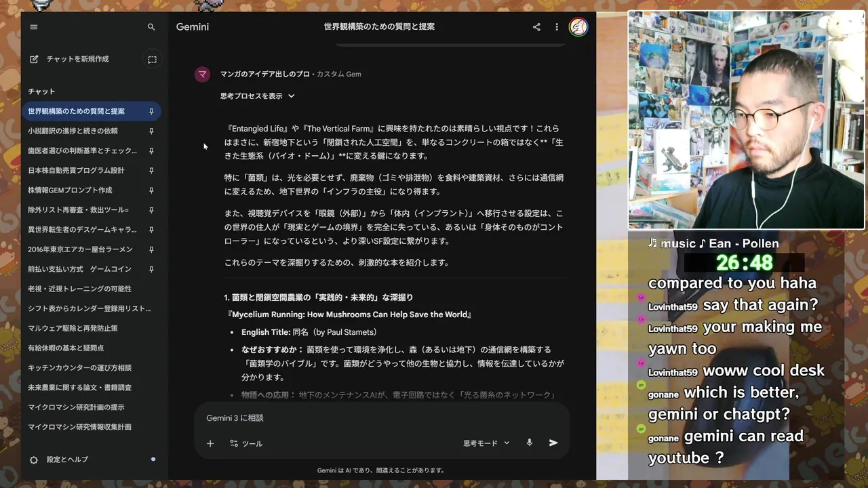Image resolution: width=868 pixels, height=488 pixels.
Task: Open chat シフト表からカレンダー登録用リスト
Action: [91, 308]
